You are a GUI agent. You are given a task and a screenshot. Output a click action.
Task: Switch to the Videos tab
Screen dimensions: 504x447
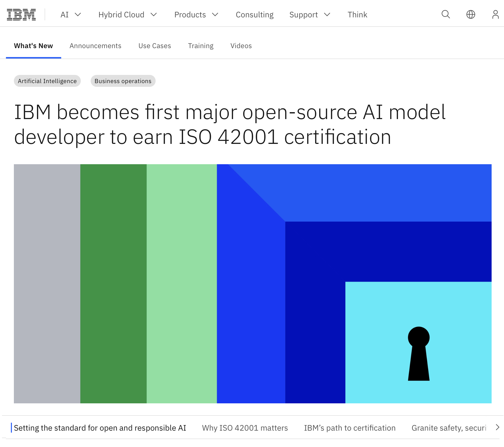pos(241,46)
